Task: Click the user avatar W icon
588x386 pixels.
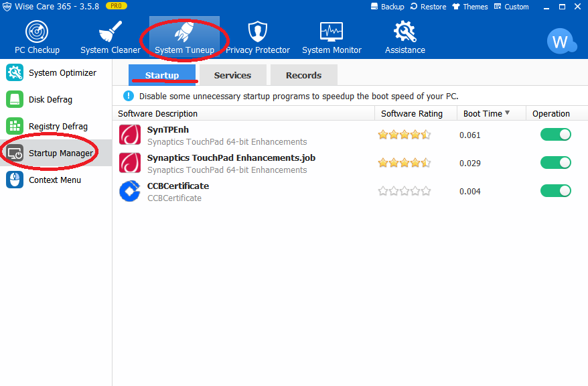Action: (561, 42)
